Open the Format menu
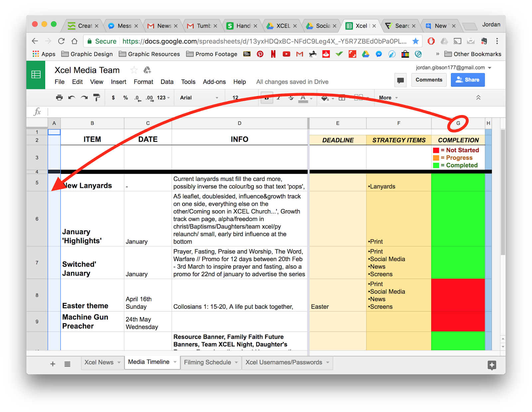This screenshot has width=532, height=412. (143, 82)
